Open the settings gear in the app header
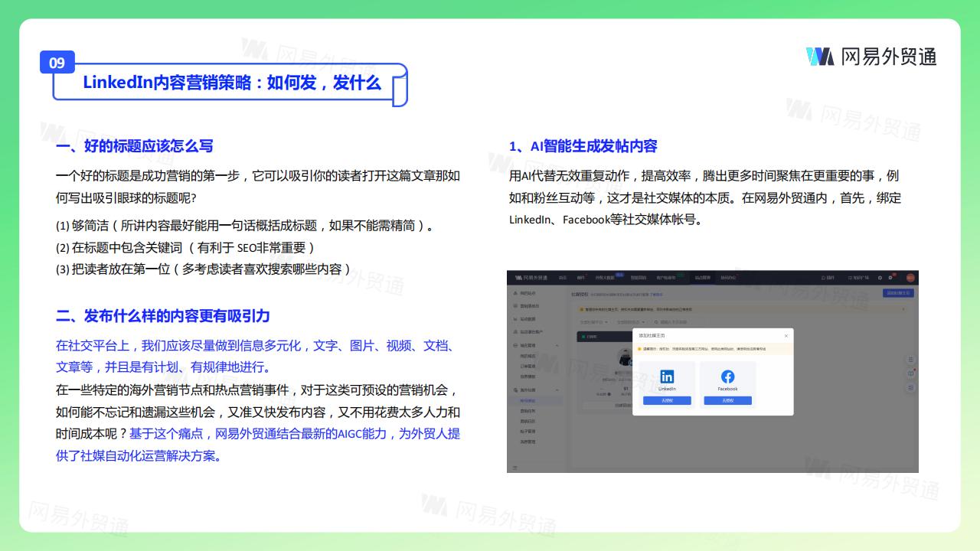This screenshot has height=551, width=980. click(880, 278)
